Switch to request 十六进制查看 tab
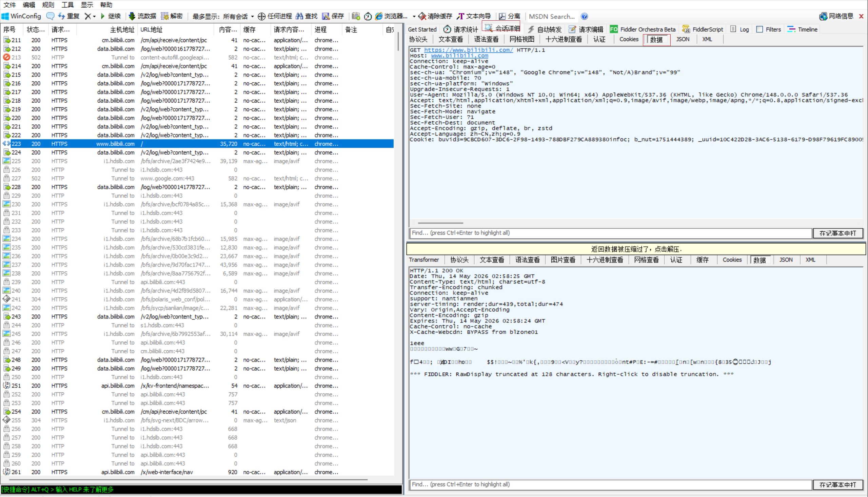 (x=563, y=39)
